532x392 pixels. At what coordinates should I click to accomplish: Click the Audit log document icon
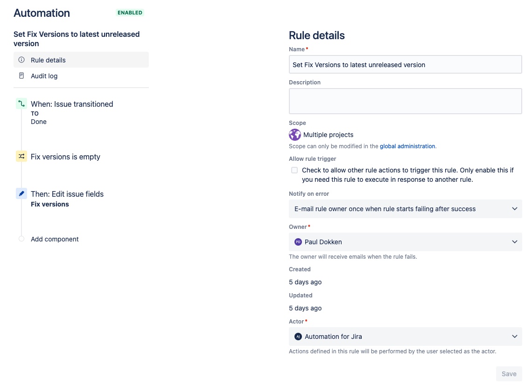click(x=21, y=76)
